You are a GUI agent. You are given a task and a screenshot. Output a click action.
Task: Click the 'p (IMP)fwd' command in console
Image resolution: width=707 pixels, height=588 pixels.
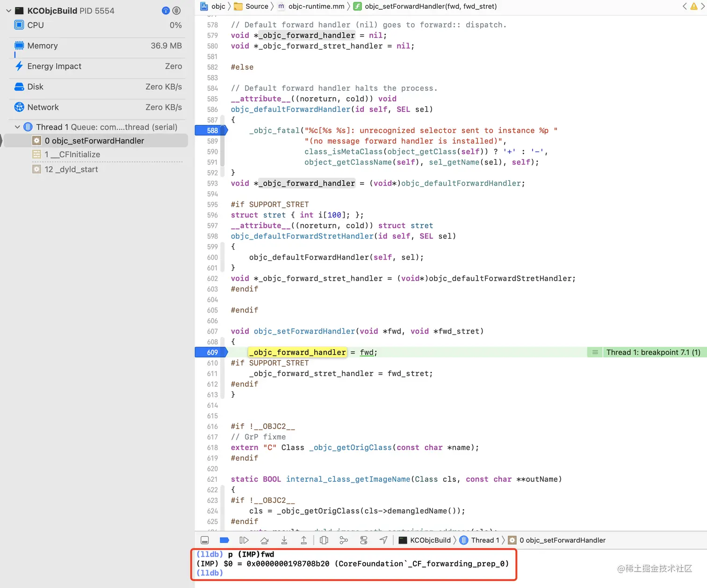click(251, 554)
